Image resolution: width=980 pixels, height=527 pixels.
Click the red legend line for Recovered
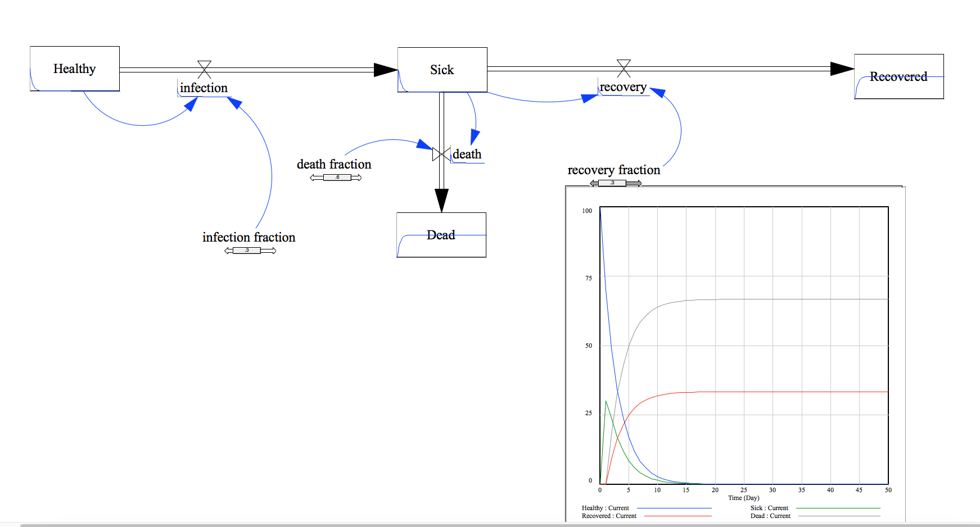678,516
